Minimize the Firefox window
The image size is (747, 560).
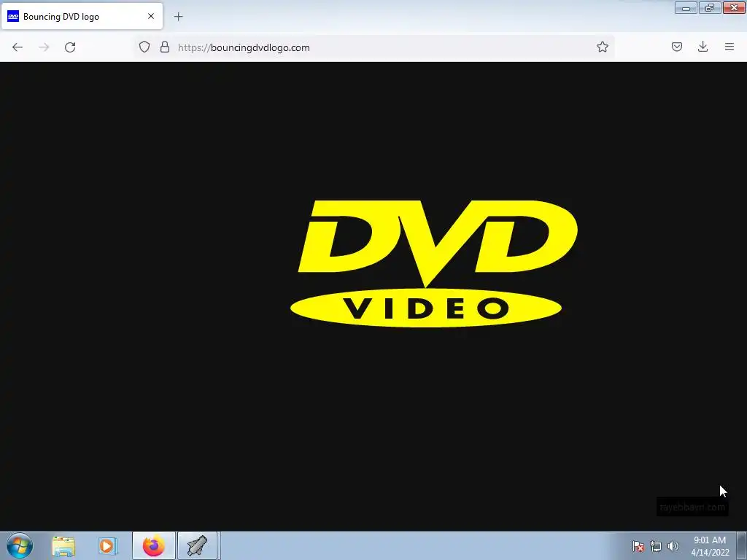coord(686,7)
